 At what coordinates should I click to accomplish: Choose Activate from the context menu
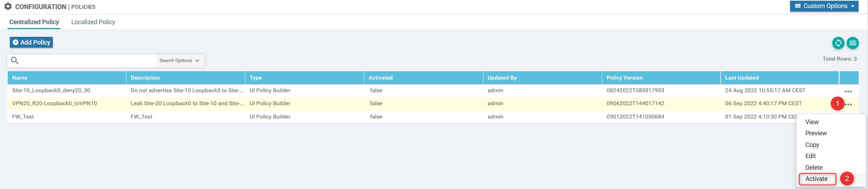pyautogui.click(x=816, y=179)
